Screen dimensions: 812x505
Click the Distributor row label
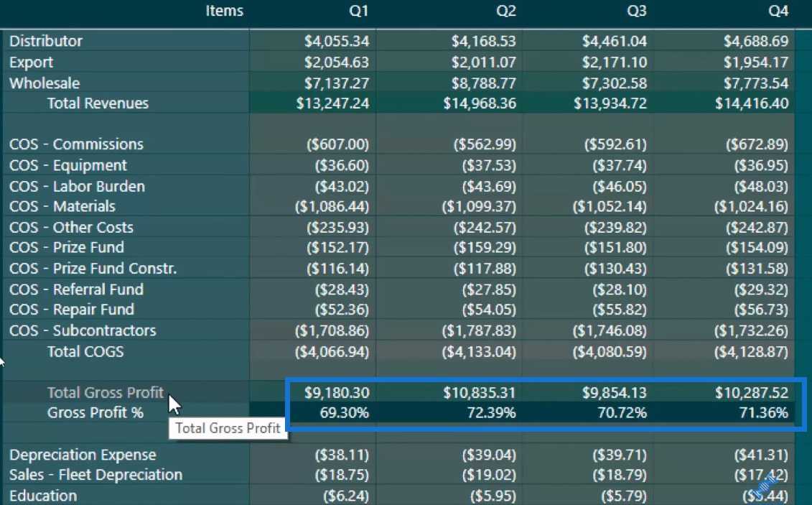click(x=45, y=41)
